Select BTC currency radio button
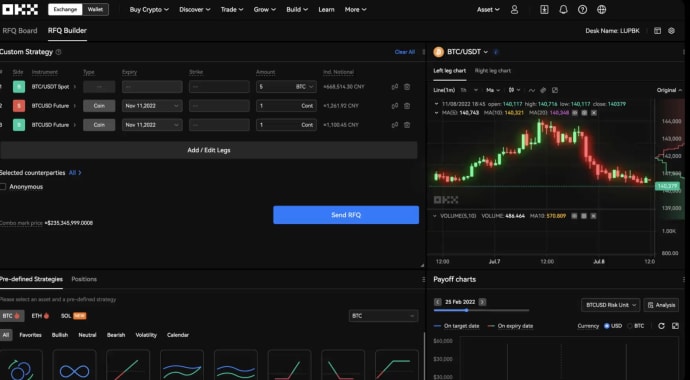690x380 pixels. click(630, 326)
